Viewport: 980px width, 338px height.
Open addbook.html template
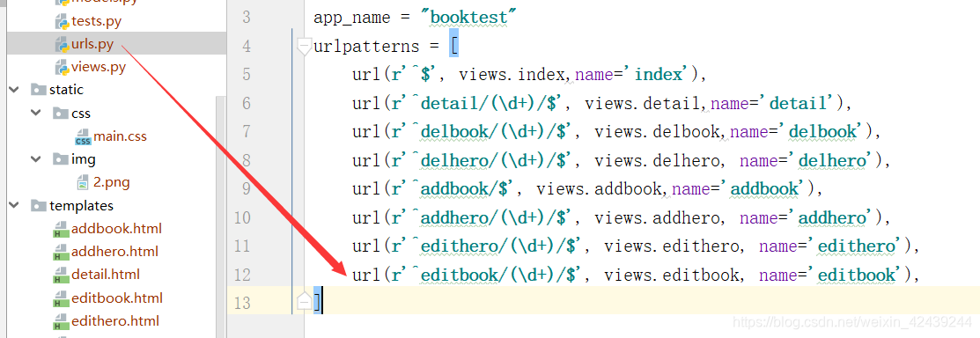point(116,229)
